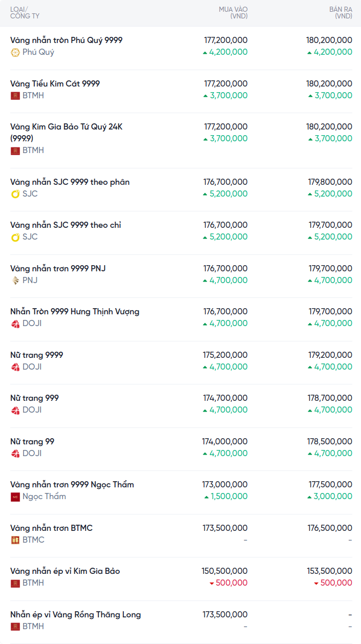Image resolution: width=361 pixels, height=644 pixels.
Task: Click DOJI logo under Nữ trang 99
Action: 15,454
